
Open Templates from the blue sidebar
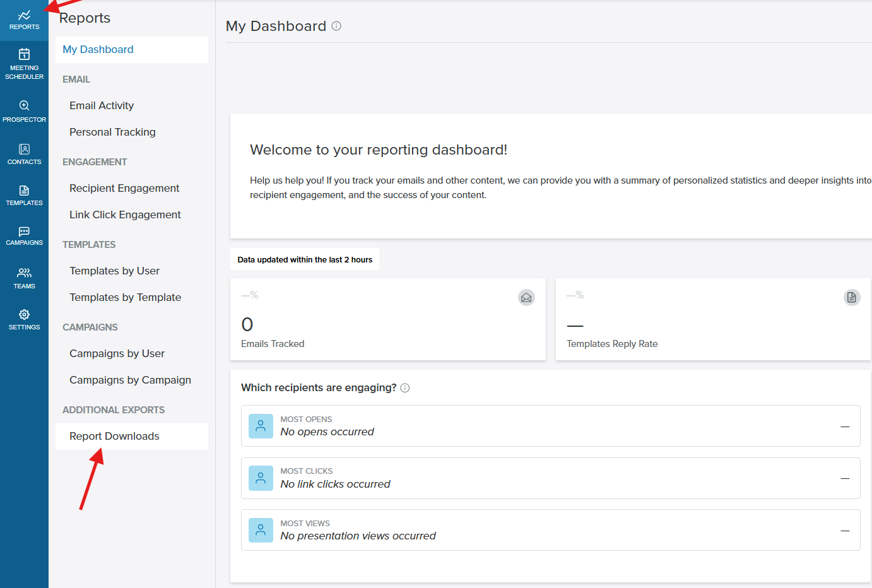pos(24,196)
